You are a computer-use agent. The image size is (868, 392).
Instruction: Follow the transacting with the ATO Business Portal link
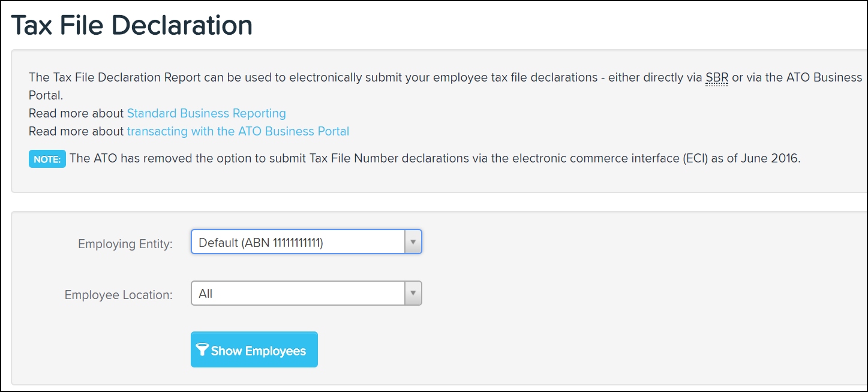click(x=238, y=131)
